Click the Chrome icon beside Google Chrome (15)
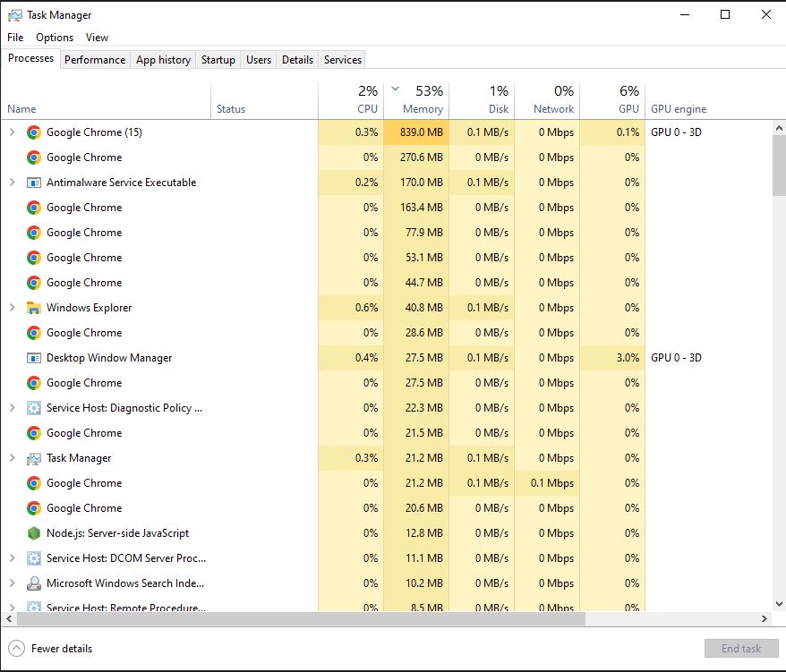Viewport: 786px width, 672px height. pos(34,132)
